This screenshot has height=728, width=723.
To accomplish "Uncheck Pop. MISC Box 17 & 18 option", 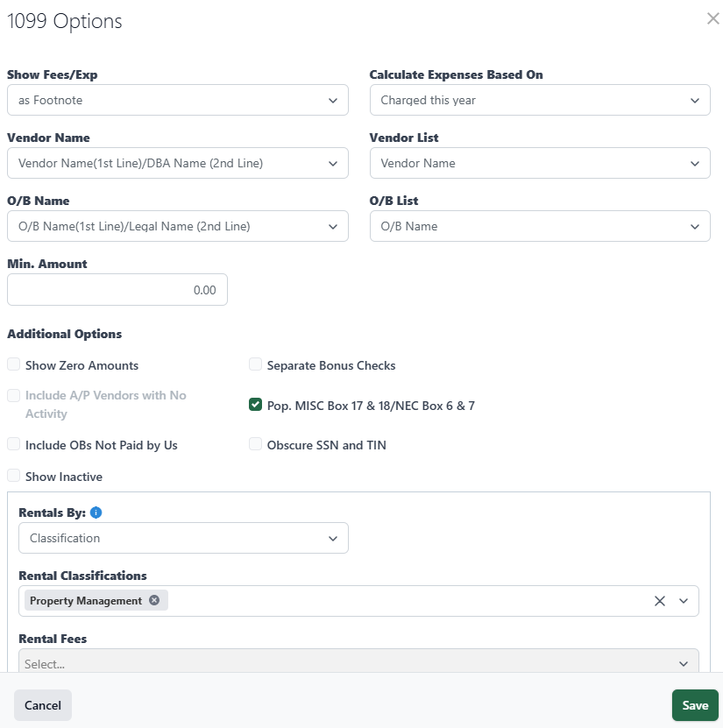I will point(256,405).
